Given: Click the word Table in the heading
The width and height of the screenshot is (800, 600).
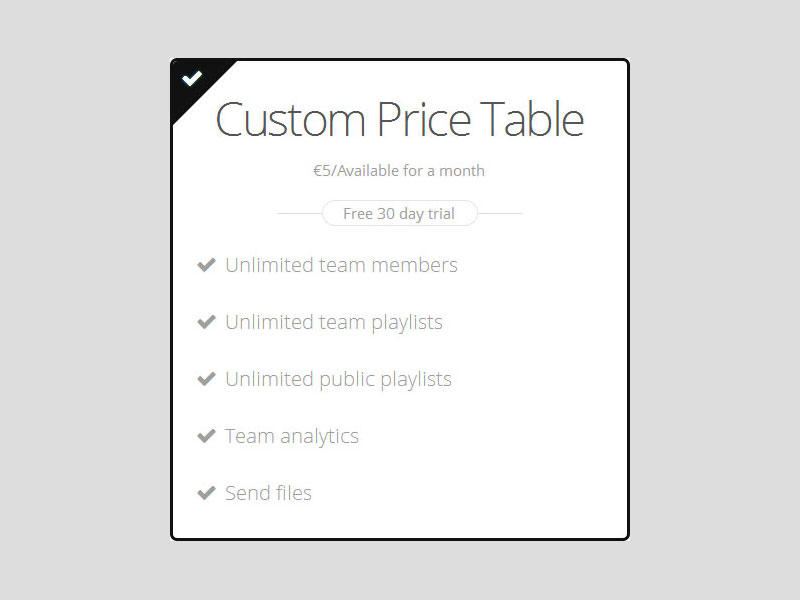Looking at the screenshot, I should (x=532, y=120).
